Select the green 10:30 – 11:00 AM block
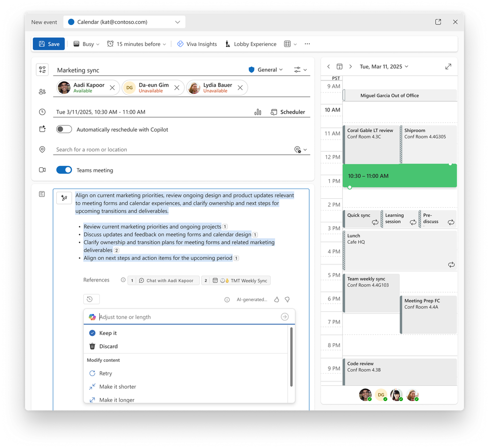Screen dimensions: 489x448 [400, 176]
